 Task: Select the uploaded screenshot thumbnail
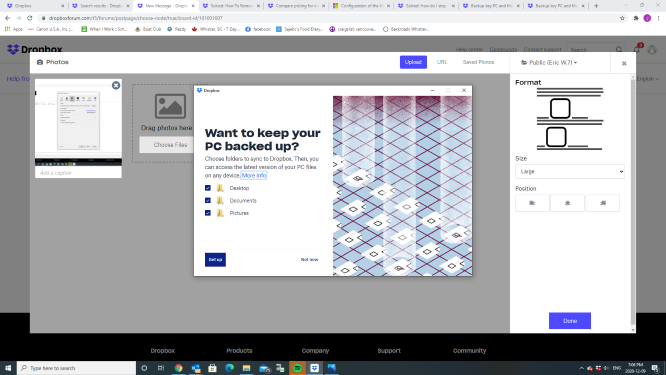pyautogui.click(x=78, y=123)
